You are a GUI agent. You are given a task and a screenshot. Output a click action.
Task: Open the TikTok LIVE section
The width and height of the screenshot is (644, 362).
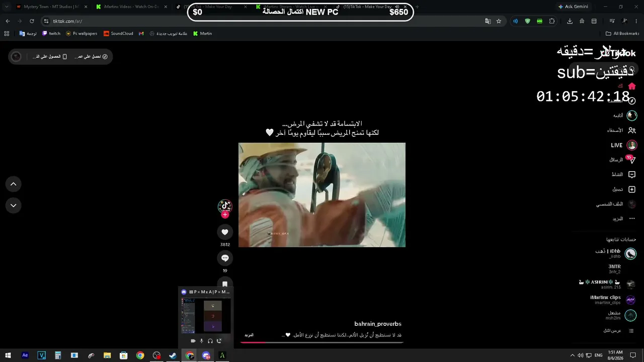point(624,145)
